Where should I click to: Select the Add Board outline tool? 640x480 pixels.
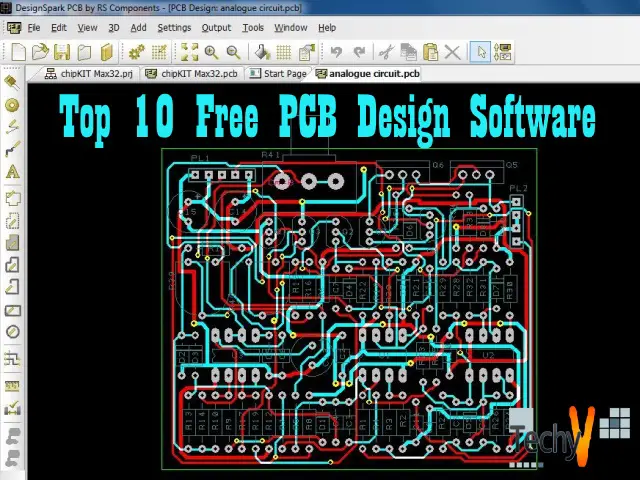pos(13,199)
